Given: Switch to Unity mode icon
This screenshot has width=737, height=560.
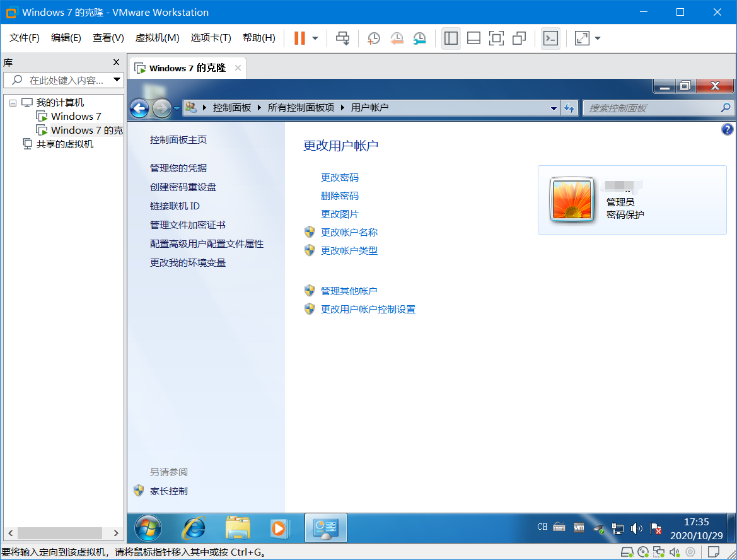Looking at the screenshot, I should coord(519,38).
